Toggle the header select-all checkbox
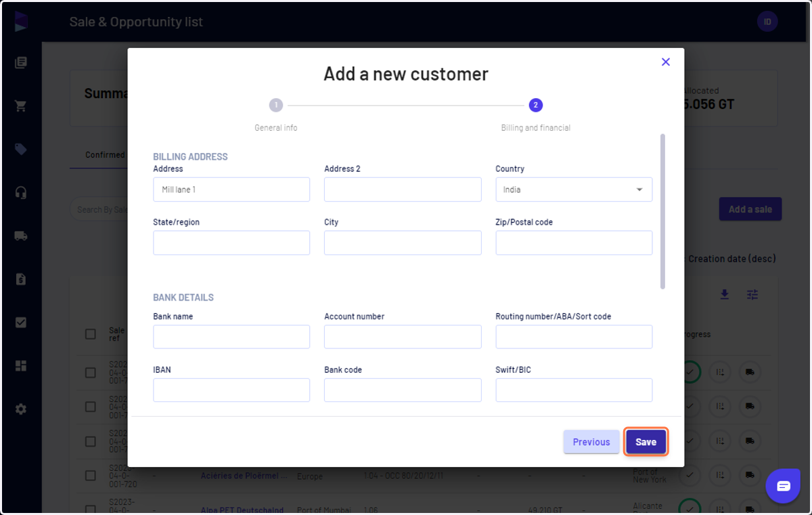 click(x=91, y=334)
